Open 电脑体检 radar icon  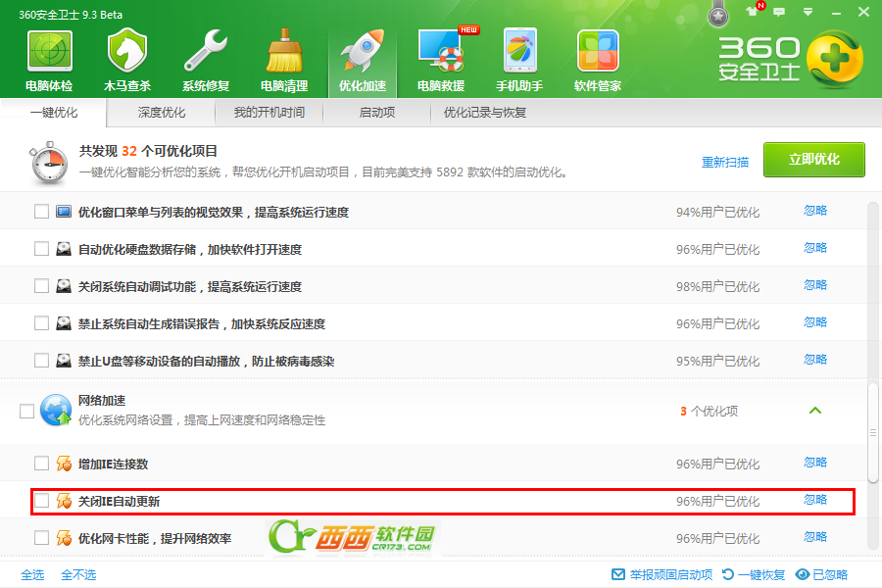(50, 52)
